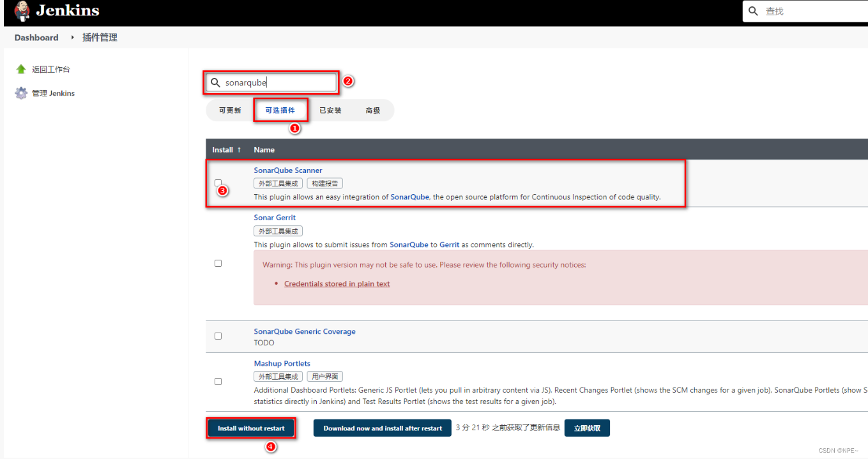The width and height of the screenshot is (868, 459).
Task: Switch to the 高级 tab
Action: [x=373, y=110]
